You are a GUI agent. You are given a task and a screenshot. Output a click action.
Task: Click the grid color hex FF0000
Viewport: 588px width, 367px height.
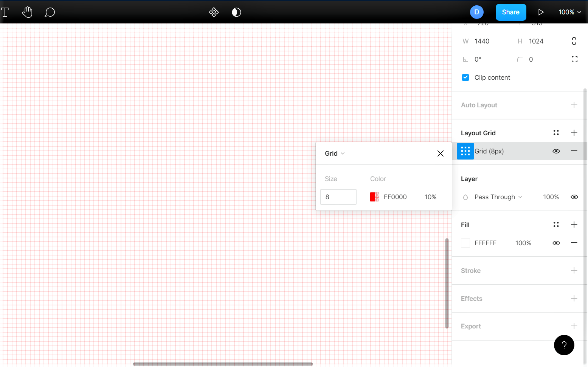(395, 197)
